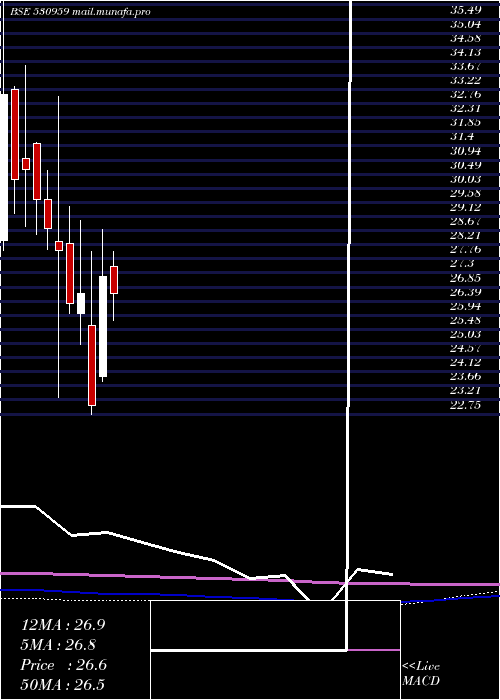Click the 23.21 price axis label
The height and width of the screenshot is (700, 500).
point(465,391)
